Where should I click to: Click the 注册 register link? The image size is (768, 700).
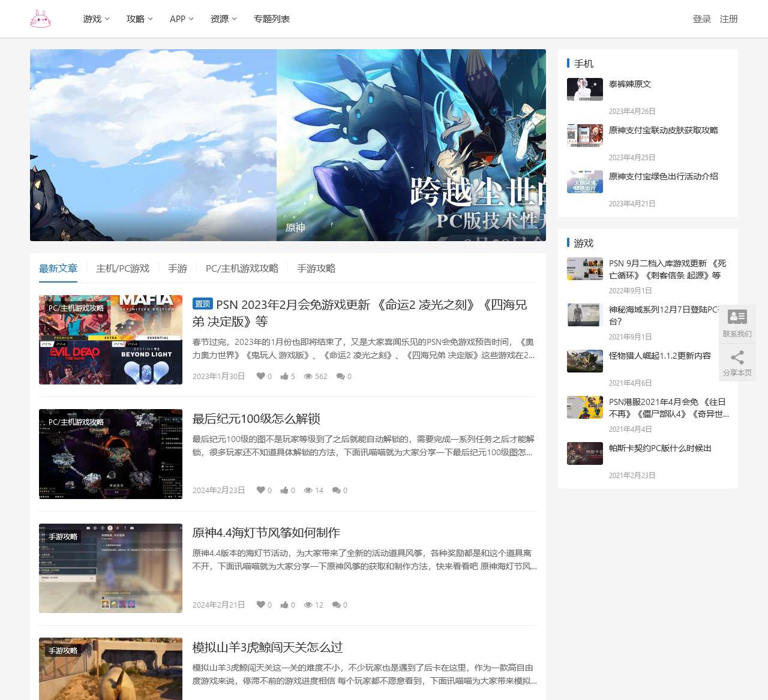pyautogui.click(x=728, y=19)
